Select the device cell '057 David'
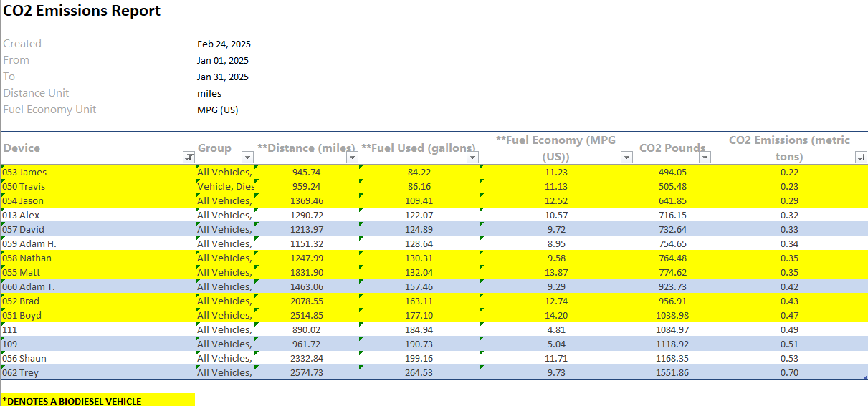The image size is (868, 406). [x=98, y=229]
